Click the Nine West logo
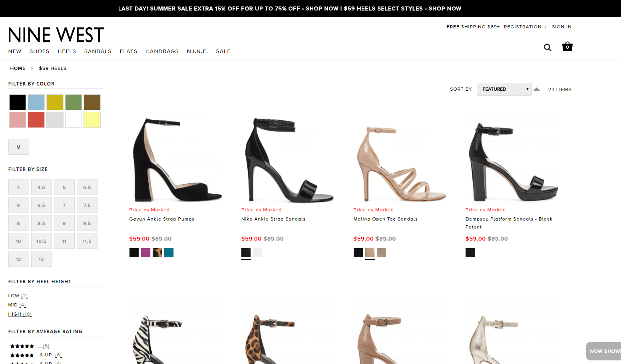Image resolution: width=621 pixels, height=364 pixels. (56, 35)
